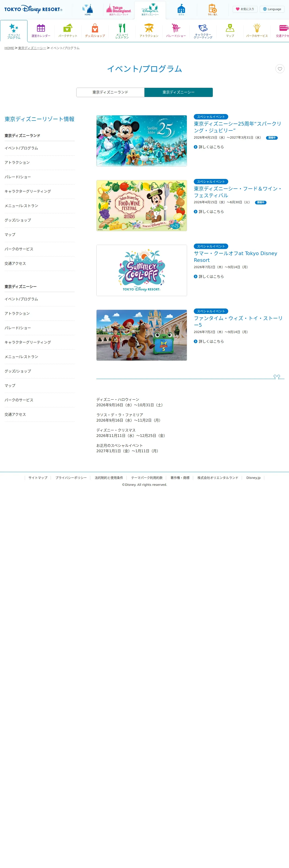Open DisneySea パレード/ショー in sidebar

40,328
